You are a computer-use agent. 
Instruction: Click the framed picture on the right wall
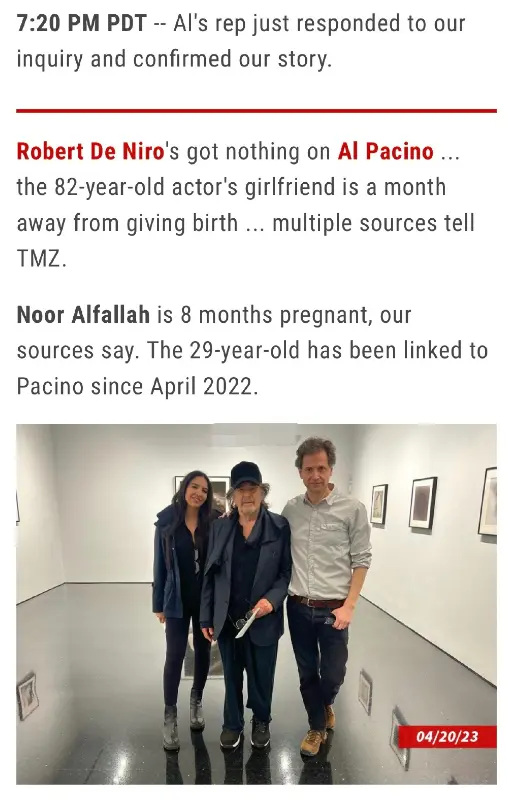(x=422, y=503)
